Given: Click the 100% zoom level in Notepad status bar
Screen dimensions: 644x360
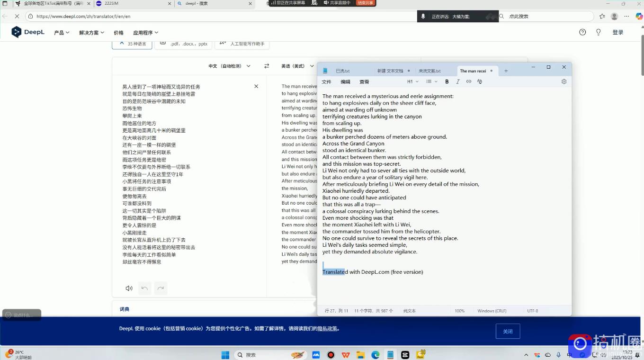Looking at the screenshot, I should point(459,311).
